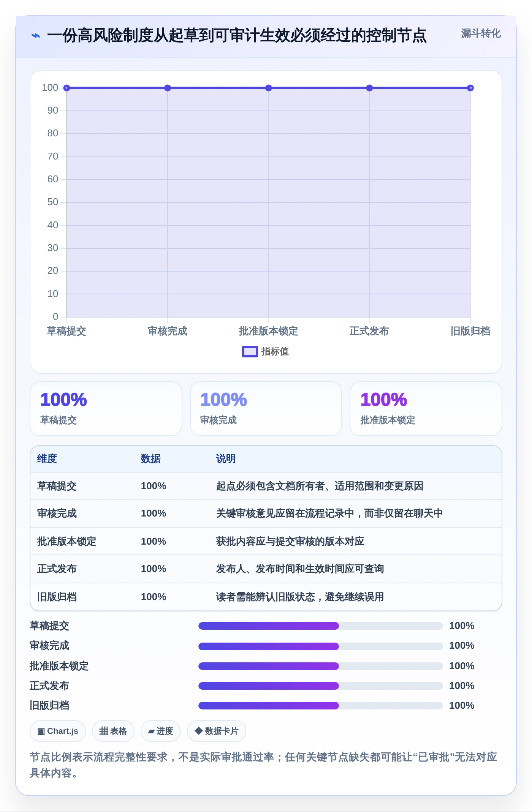Toggle the 指标值 legend color box
This screenshot has height=812, width=532.
(x=250, y=352)
